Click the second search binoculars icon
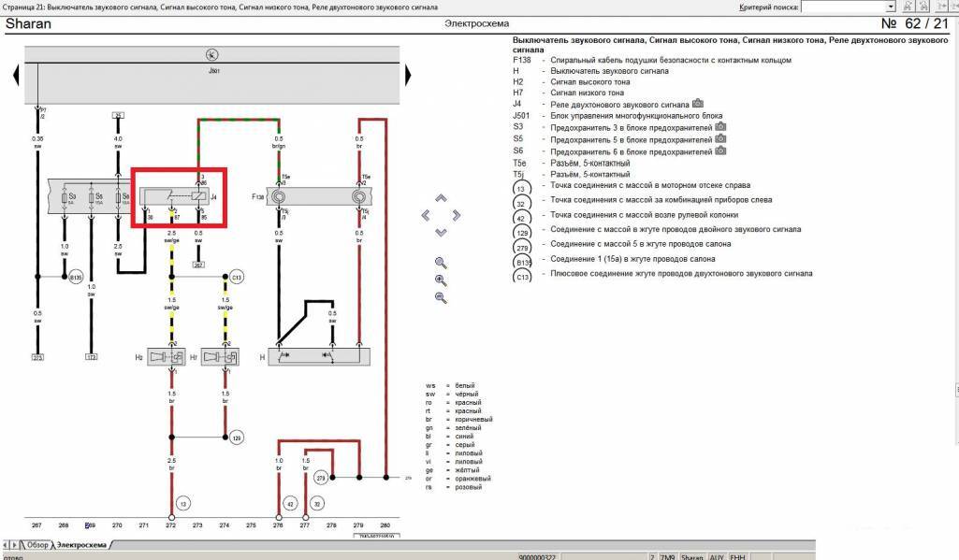This screenshot has height=560, width=959. tap(925, 7)
